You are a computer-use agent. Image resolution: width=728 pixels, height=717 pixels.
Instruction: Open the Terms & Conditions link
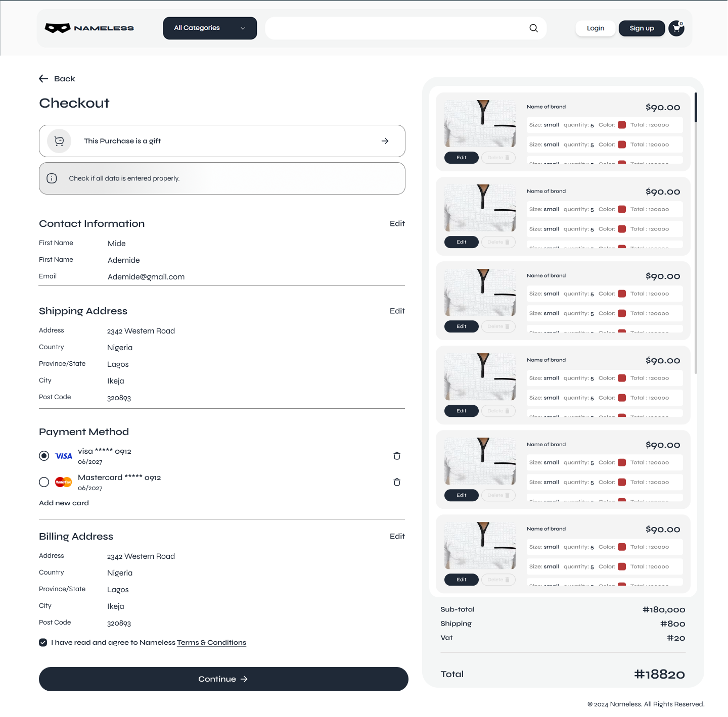(211, 642)
